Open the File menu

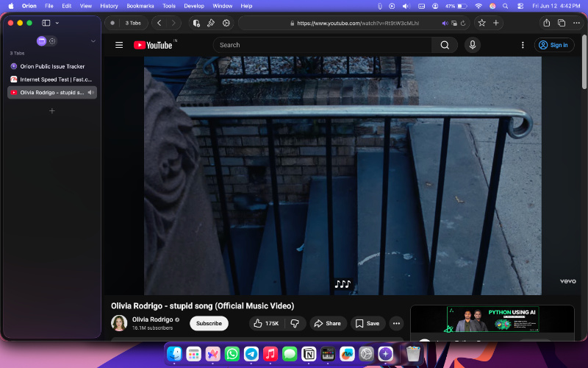tap(49, 6)
